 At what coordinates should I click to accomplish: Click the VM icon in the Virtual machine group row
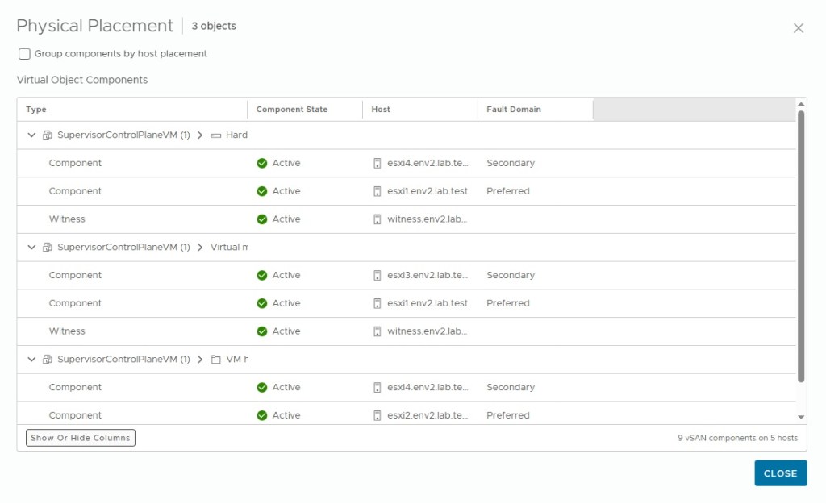(48, 248)
